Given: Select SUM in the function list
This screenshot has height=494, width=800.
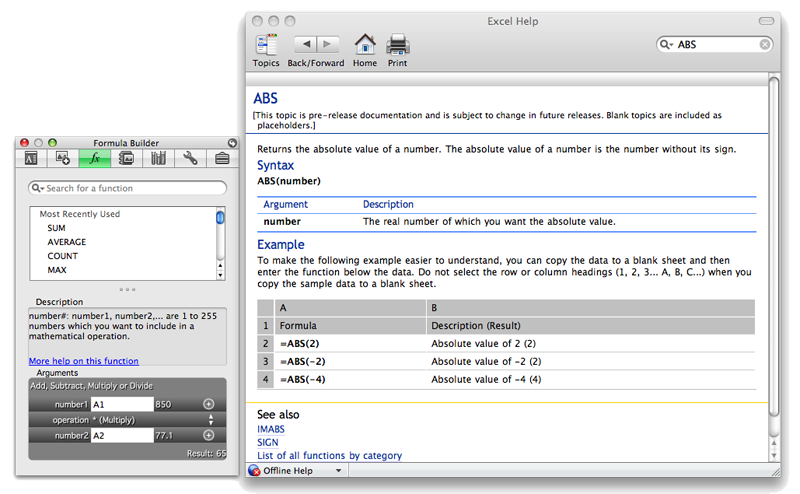Looking at the screenshot, I should coord(56,228).
